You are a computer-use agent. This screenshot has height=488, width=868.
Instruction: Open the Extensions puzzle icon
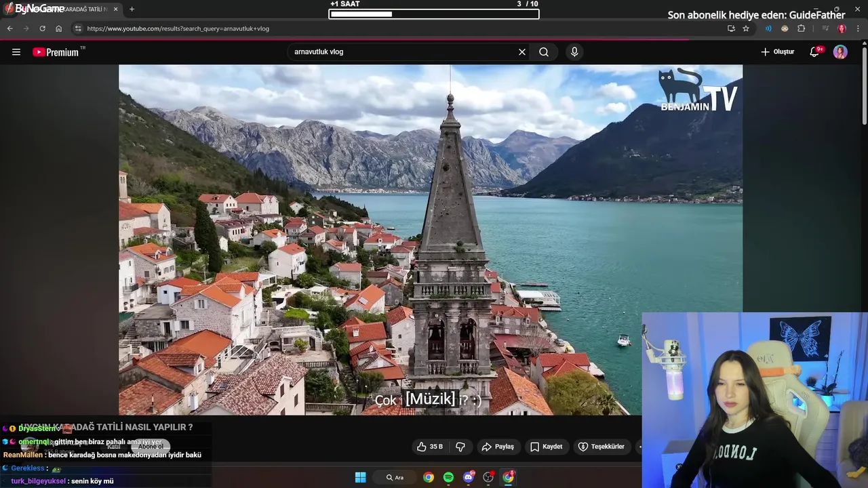pos(802,28)
